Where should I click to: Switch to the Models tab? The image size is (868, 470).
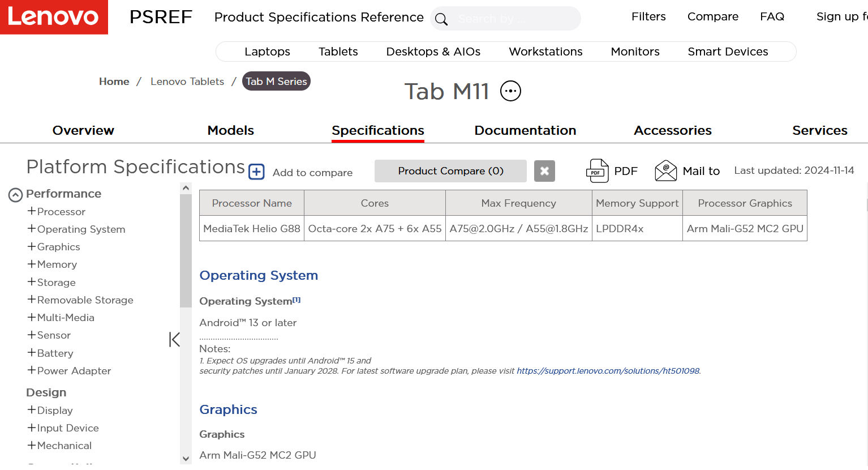[x=230, y=130]
